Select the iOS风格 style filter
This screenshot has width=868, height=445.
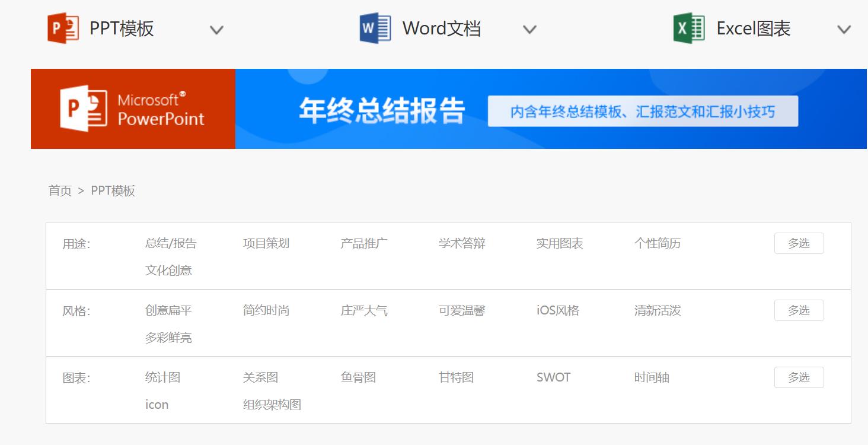(556, 310)
